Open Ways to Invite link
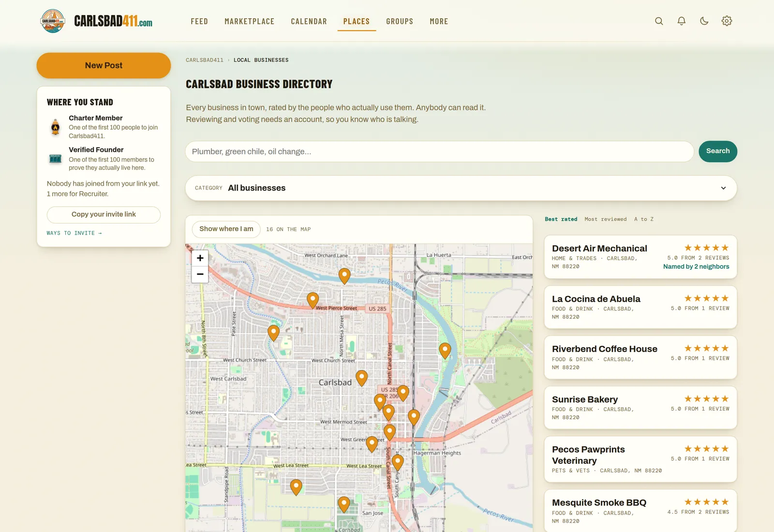Image resolution: width=774 pixels, height=532 pixels. [74, 233]
